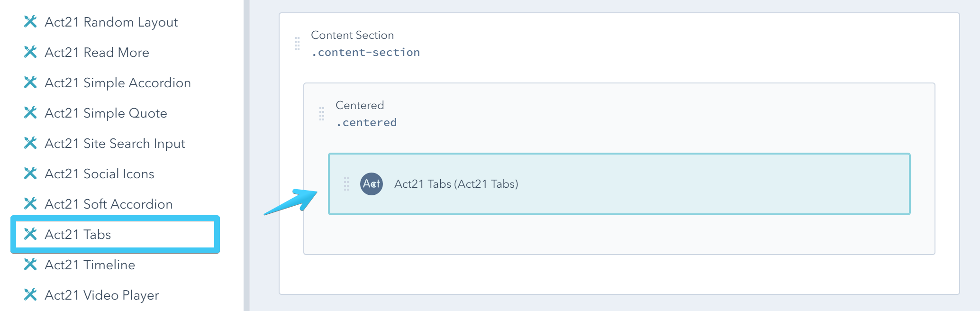
Task: Click the wrench icon beside Act21 Simple Accordion
Action: point(31,82)
